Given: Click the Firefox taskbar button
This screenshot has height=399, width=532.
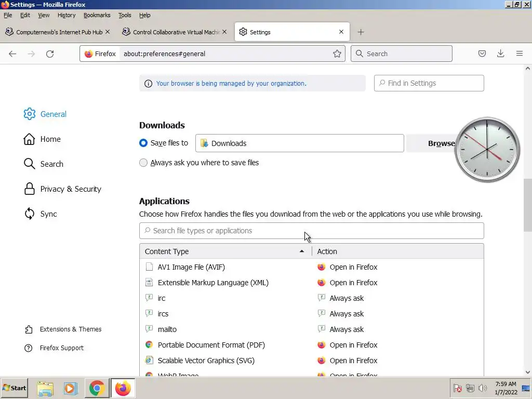Looking at the screenshot, I should click(x=123, y=388).
